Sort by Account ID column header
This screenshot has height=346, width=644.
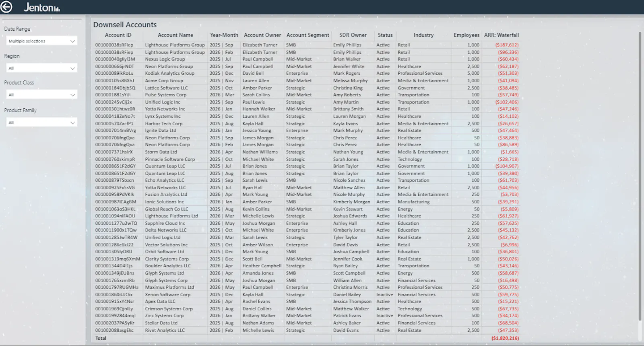[118, 35]
